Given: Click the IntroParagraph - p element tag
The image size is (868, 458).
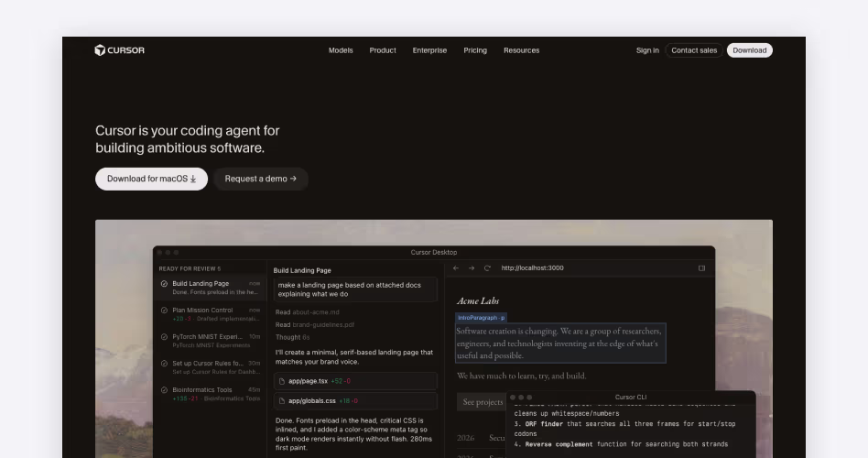Looking at the screenshot, I should tap(481, 318).
